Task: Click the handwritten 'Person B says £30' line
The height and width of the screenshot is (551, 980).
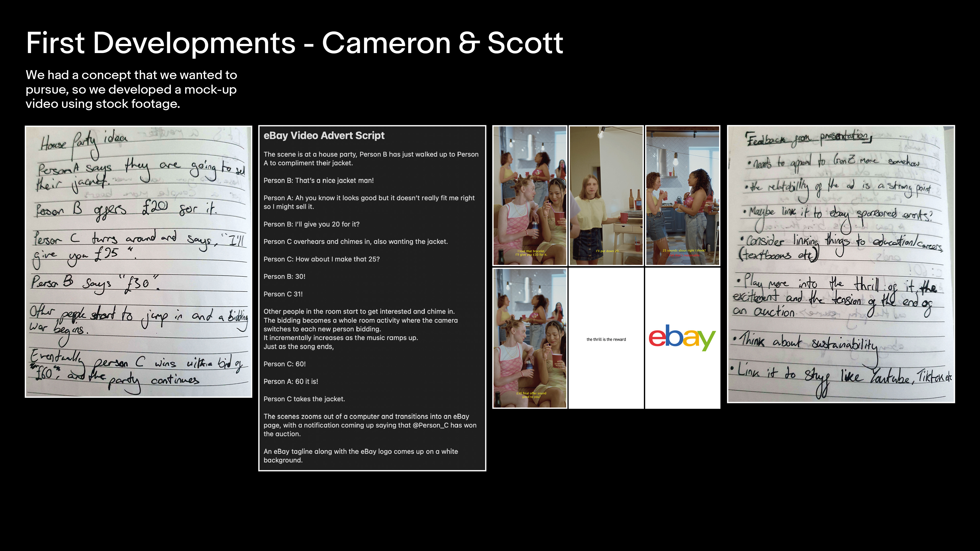Action: [95, 283]
